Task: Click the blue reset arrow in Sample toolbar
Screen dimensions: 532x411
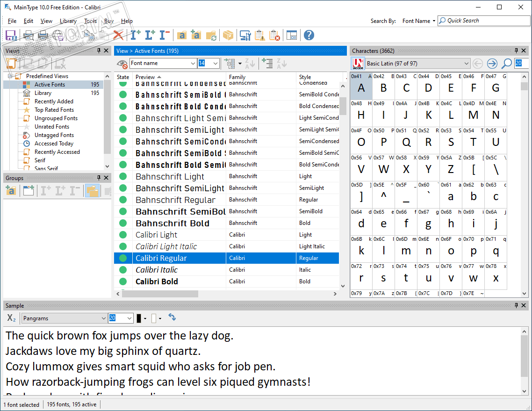Action: (x=172, y=317)
